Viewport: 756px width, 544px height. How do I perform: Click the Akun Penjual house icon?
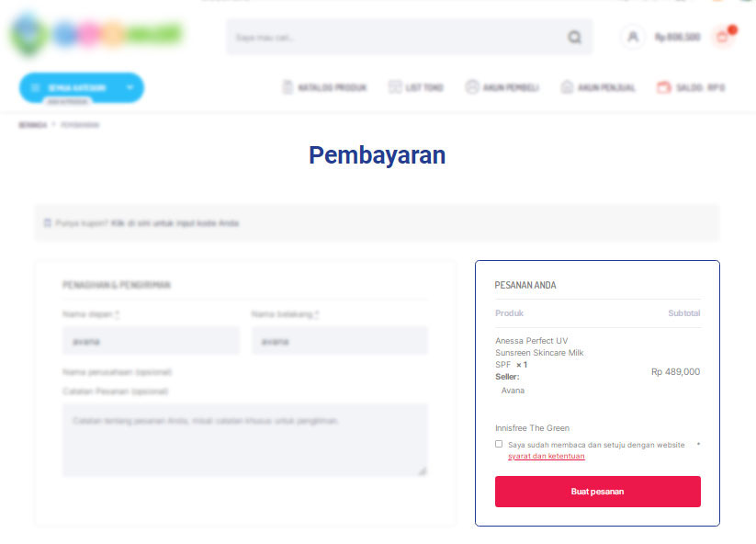tap(568, 87)
